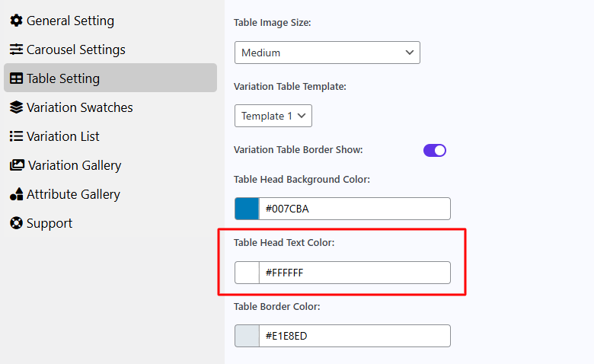Click the General Setting gear icon
Viewport: 594px width, 364px height.
[x=16, y=21]
